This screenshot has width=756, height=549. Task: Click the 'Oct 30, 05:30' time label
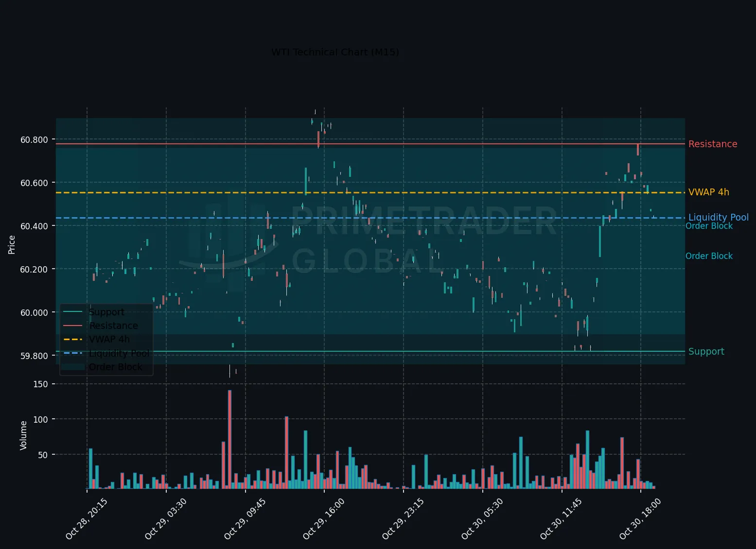pos(482,519)
